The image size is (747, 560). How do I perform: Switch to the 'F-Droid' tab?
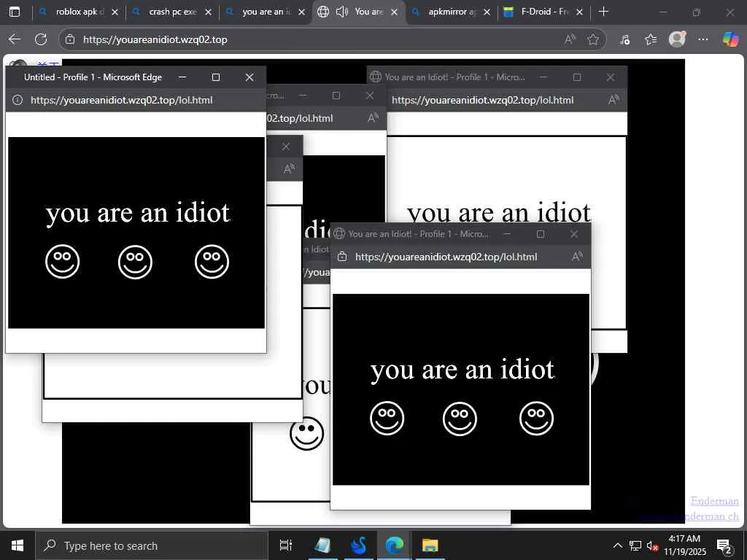[543, 12]
